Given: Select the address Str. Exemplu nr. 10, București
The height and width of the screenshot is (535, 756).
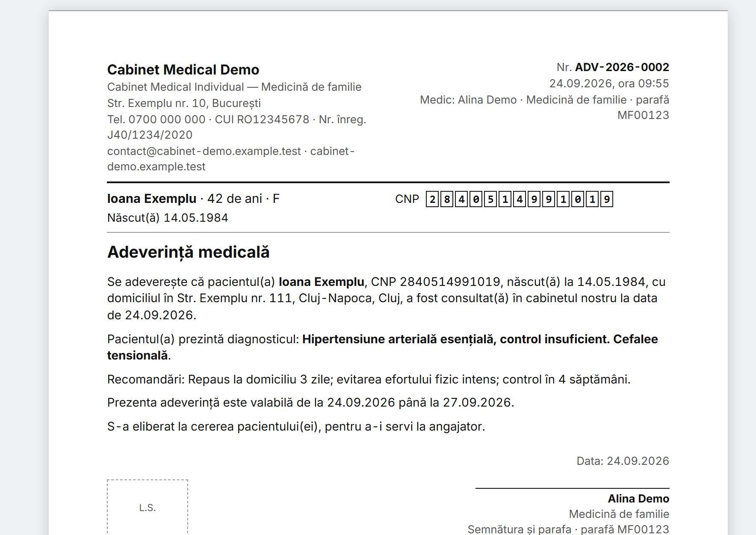Looking at the screenshot, I should point(184,103).
